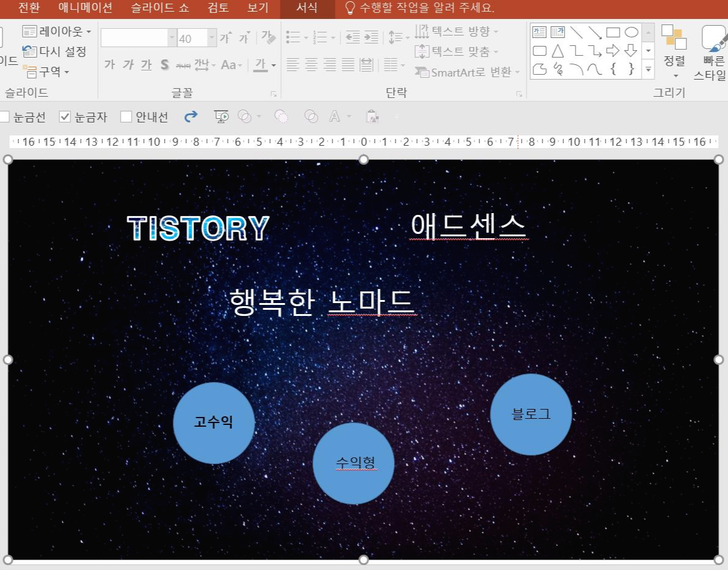Toggle italic formatting

pyautogui.click(x=128, y=64)
